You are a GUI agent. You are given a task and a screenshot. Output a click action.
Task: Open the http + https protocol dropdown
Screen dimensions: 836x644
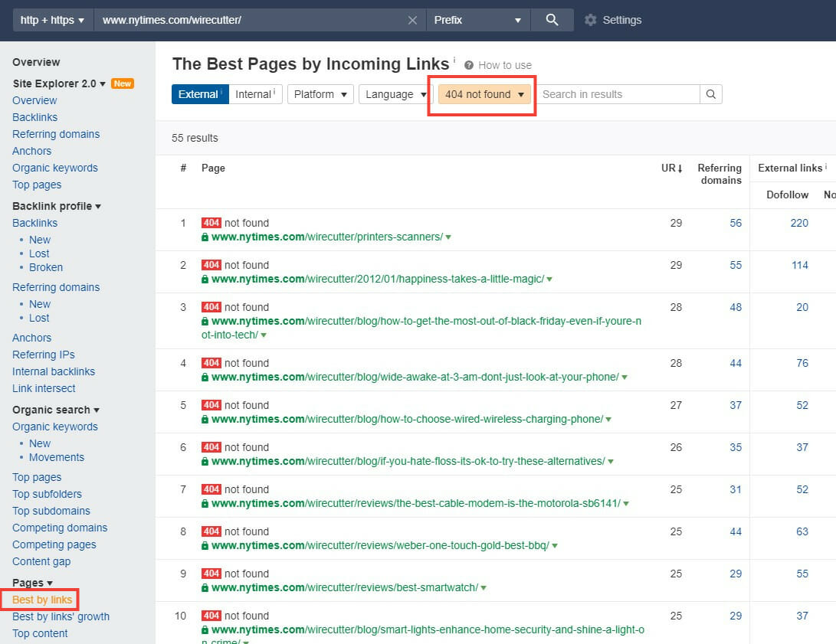[x=52, y=20]
